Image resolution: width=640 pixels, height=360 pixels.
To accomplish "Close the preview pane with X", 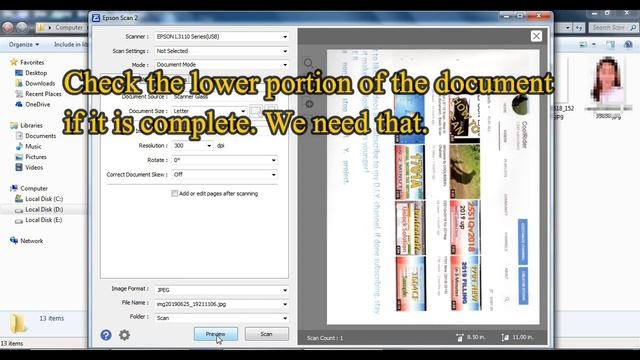I will (x=536, y=36).
